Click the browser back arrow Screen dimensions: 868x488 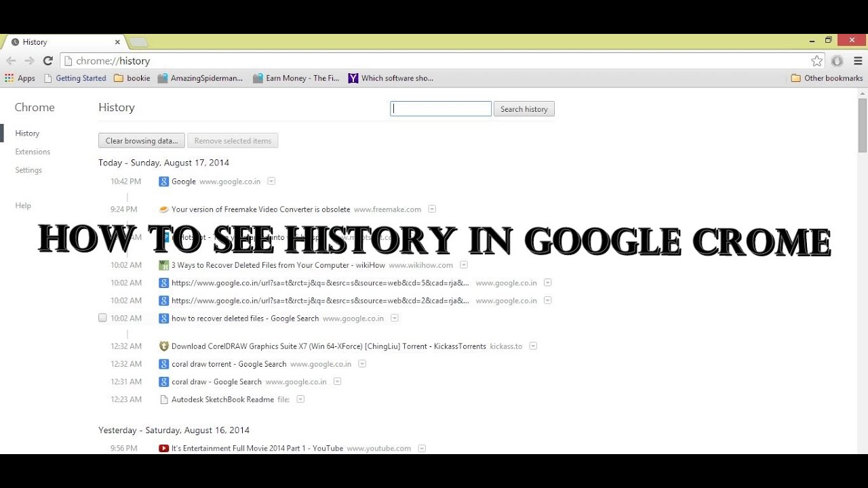click(x=11, y=61)
